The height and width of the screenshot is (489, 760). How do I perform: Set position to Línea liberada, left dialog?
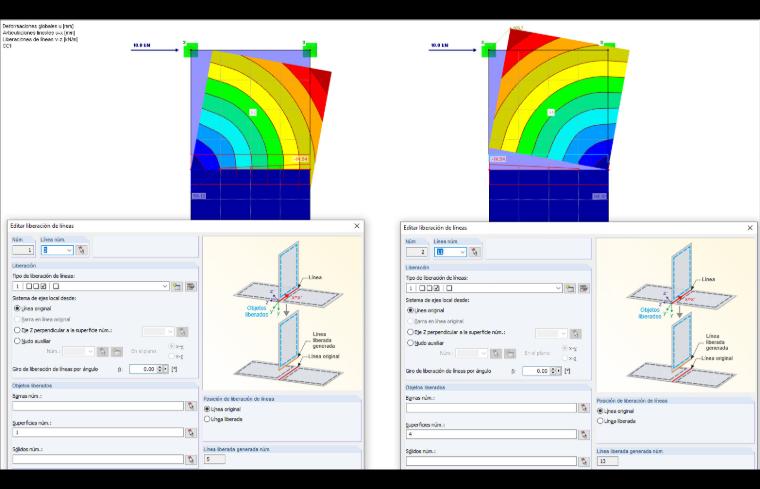point(207,419)
